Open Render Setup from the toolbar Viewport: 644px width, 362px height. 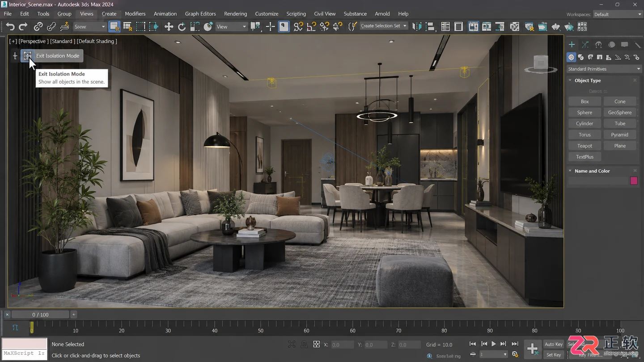530,26
